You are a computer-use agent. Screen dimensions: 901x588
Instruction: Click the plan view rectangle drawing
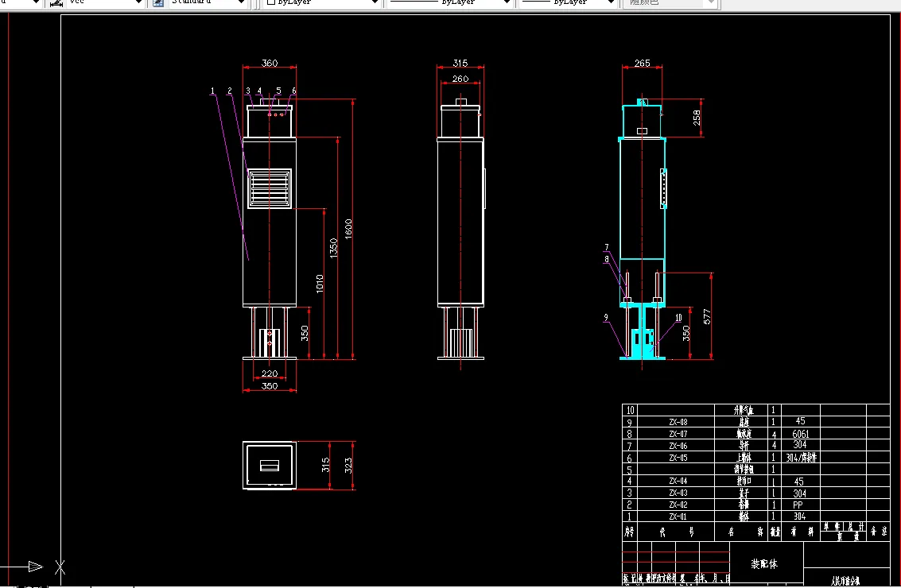point(270,465)
